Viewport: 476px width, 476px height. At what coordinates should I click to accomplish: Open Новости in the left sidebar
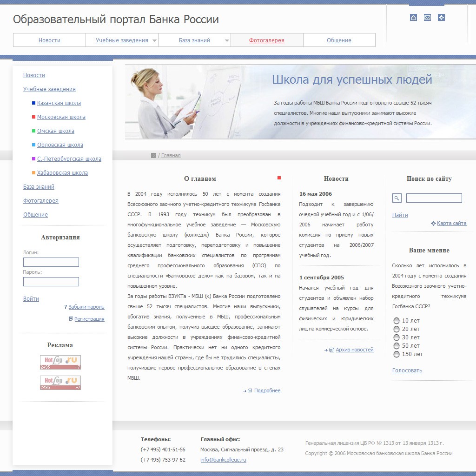coord(34,75)
